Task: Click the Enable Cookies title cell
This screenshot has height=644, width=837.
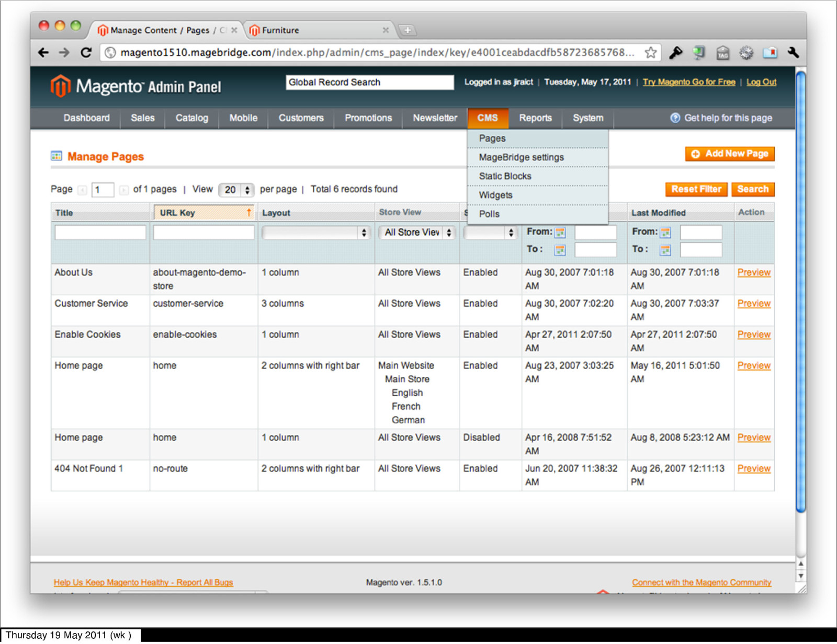Action: 100,341
